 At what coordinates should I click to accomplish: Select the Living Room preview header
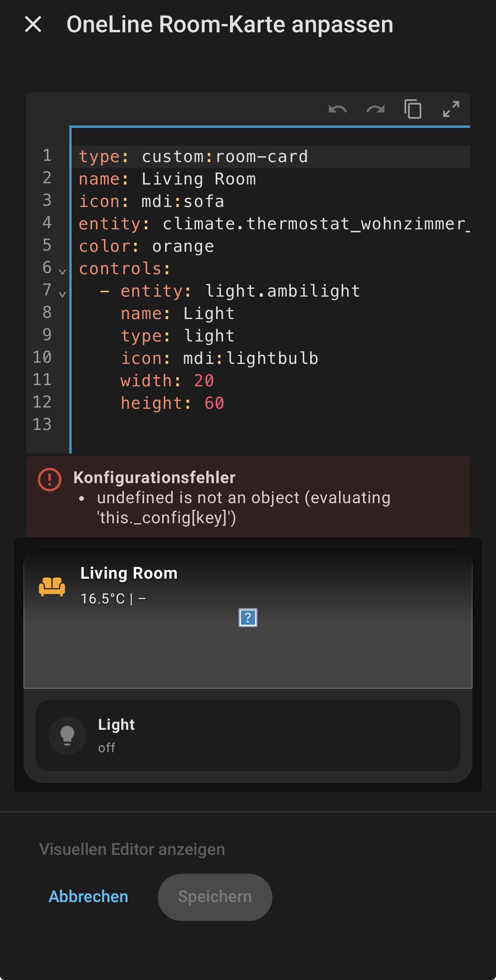[248, 618]
